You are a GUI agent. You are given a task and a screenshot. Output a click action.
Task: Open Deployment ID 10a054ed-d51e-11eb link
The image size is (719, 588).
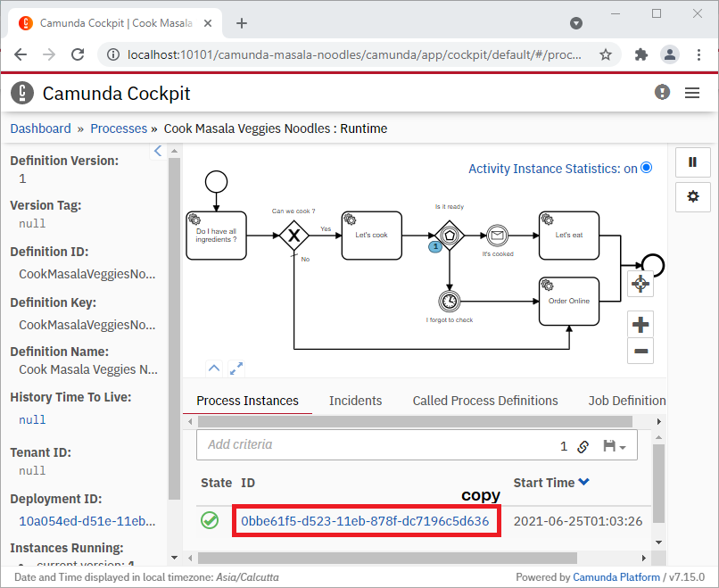pos(87,521)
